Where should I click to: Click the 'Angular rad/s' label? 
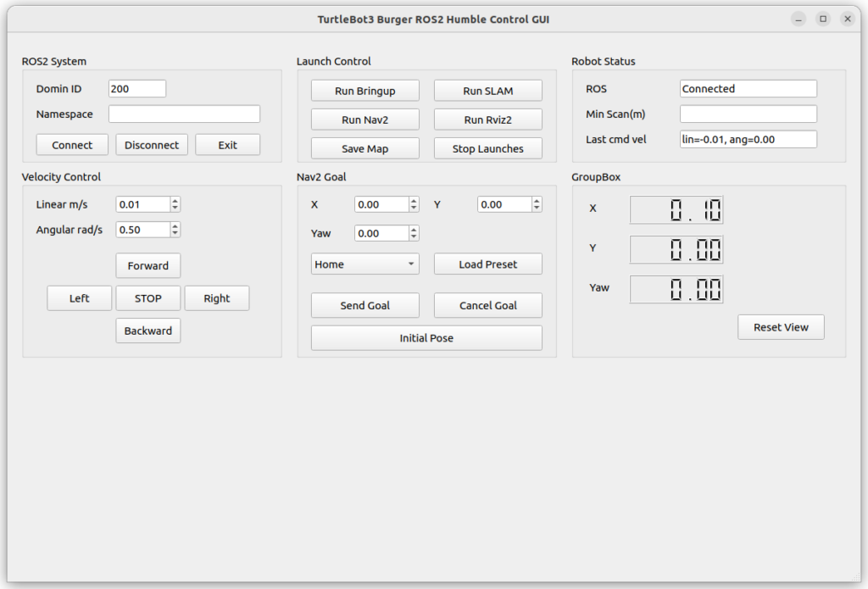tap(70, 230)
